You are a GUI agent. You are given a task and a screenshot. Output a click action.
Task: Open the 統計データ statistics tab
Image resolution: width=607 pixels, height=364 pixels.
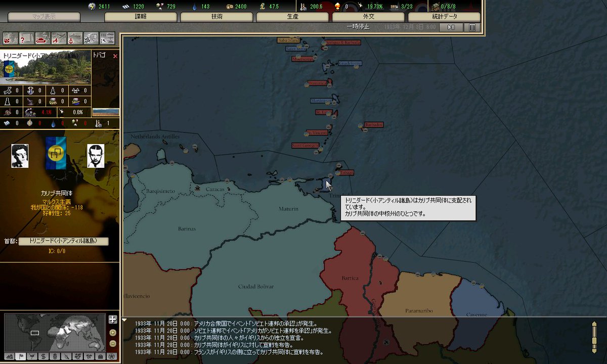(x=444, y=17)
